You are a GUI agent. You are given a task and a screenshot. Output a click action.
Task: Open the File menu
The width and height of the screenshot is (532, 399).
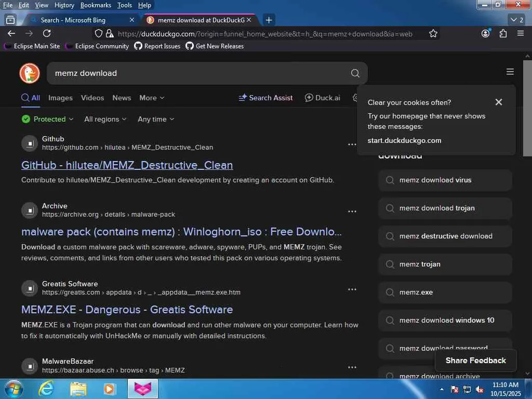coord(7,5)
